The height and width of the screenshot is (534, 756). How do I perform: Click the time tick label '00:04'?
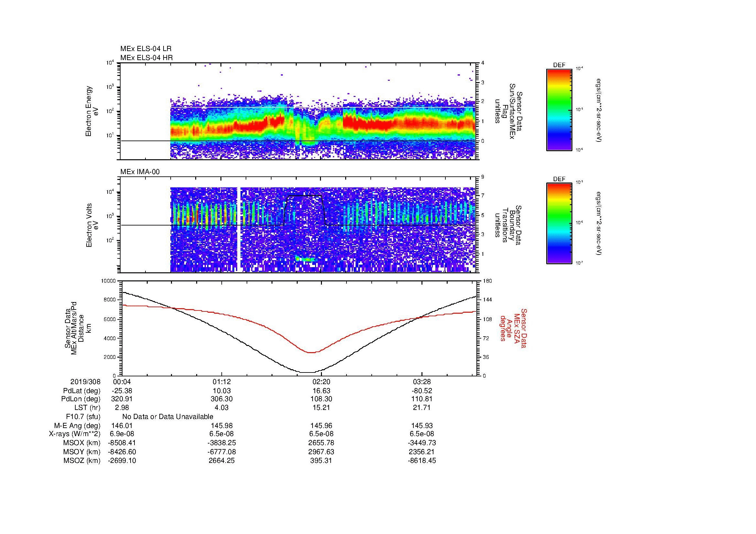pos(122,382)
